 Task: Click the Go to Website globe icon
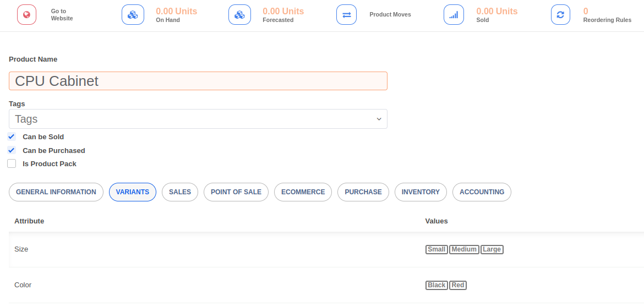pos(26,15)
